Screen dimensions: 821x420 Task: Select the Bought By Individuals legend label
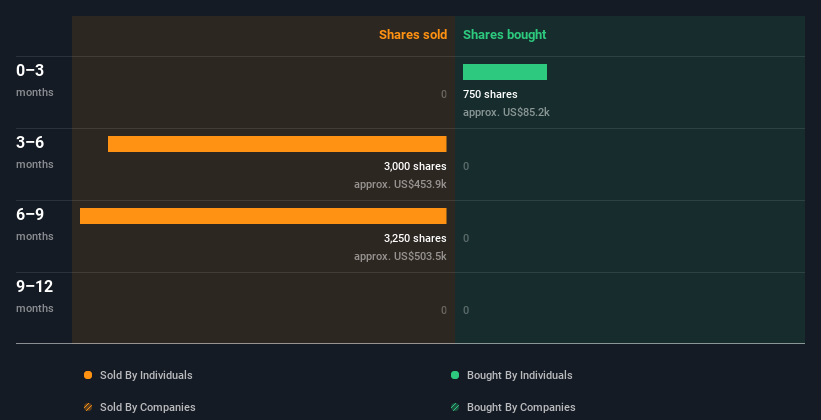519,375
